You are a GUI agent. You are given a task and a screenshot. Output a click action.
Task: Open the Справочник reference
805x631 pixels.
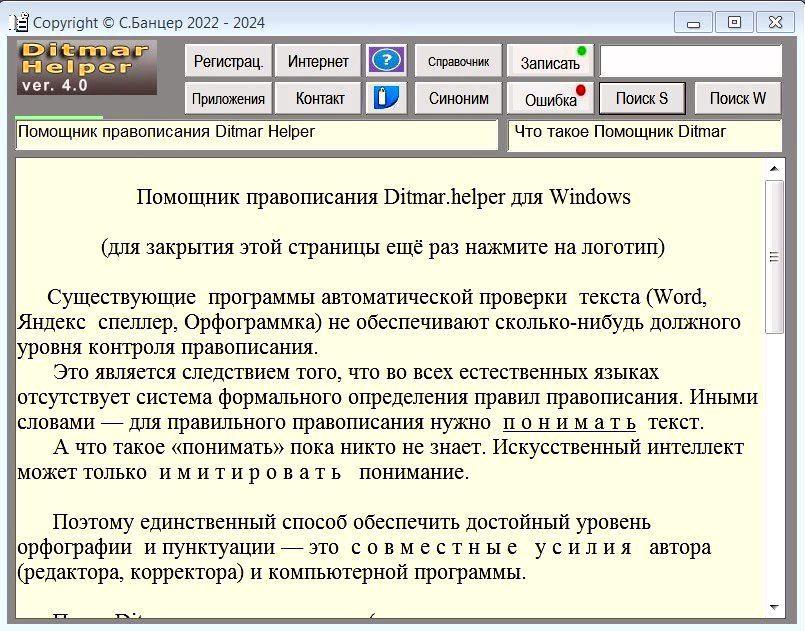(x=458, y=61)
